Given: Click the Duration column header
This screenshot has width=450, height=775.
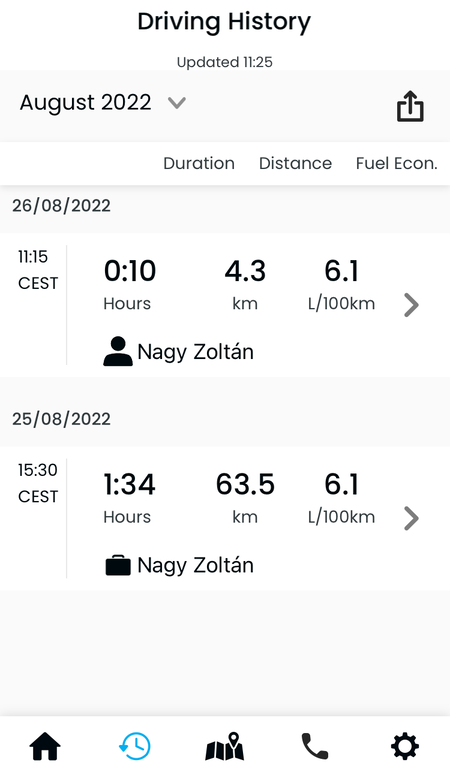Looking at the screenshot, I should click(x=199, y=164).
